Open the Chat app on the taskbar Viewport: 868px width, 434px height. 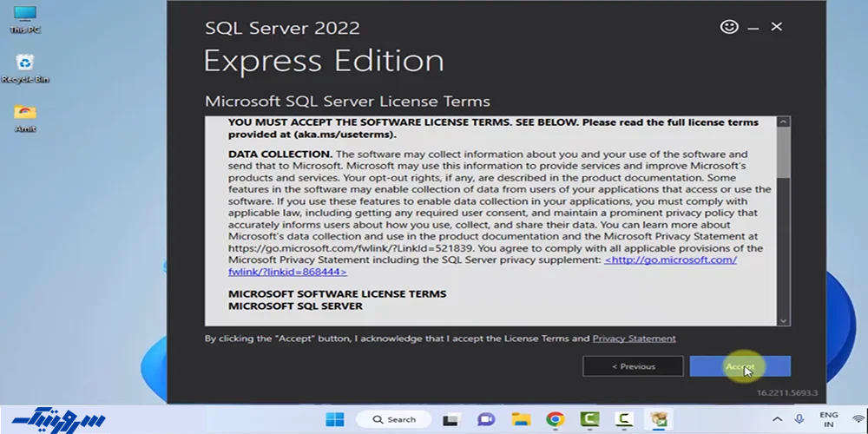pos(486,419)
